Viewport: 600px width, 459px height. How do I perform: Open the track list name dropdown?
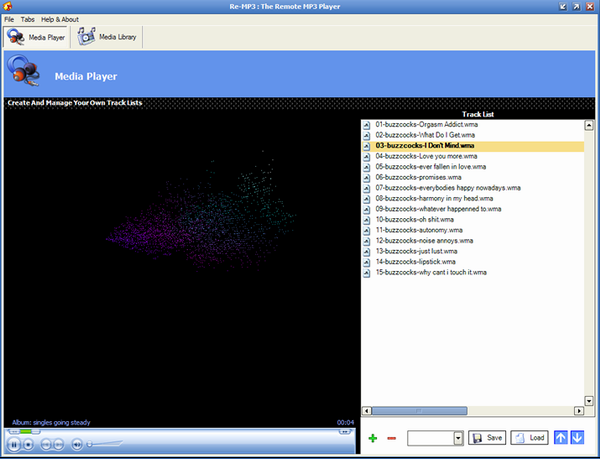[458, 438]
